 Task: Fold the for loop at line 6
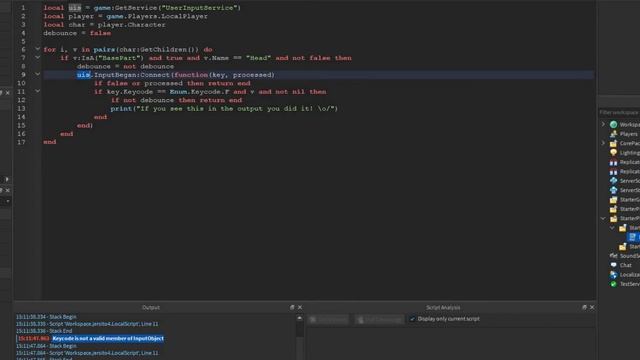click(x=38, y=49)
